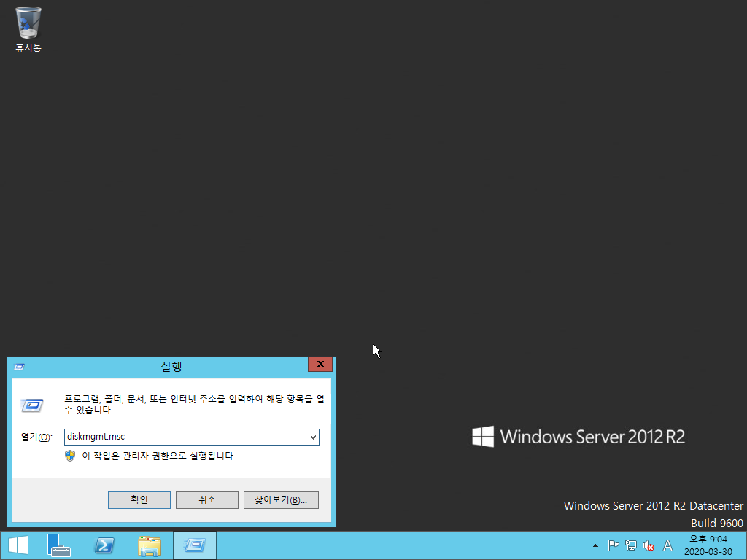Close the 실행 Run dialog
747x560 pixels.
click(x=320, y=365)
